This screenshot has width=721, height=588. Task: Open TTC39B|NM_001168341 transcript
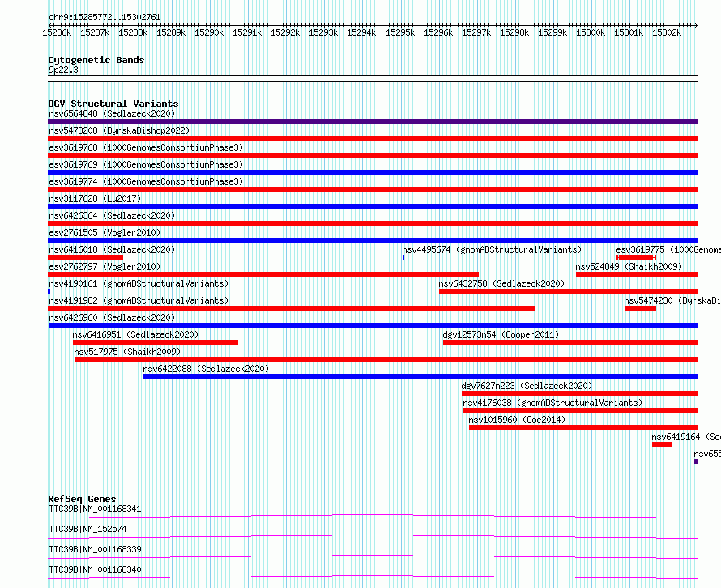[95, 509]
